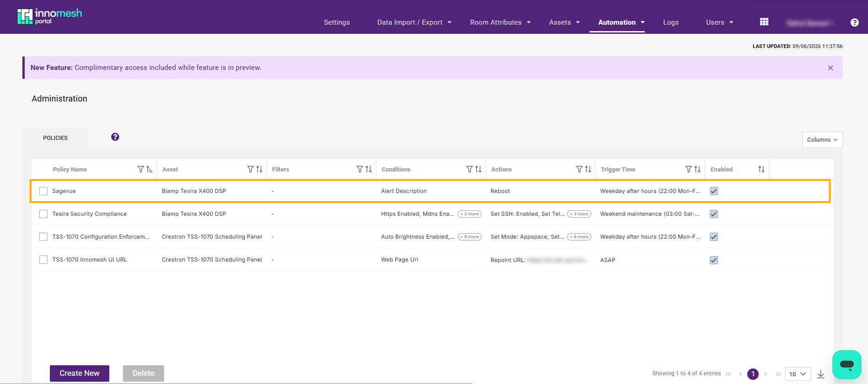Select page 1 in pagination
The height and width of the screenshot is (384, 868).
coord(753,374)
